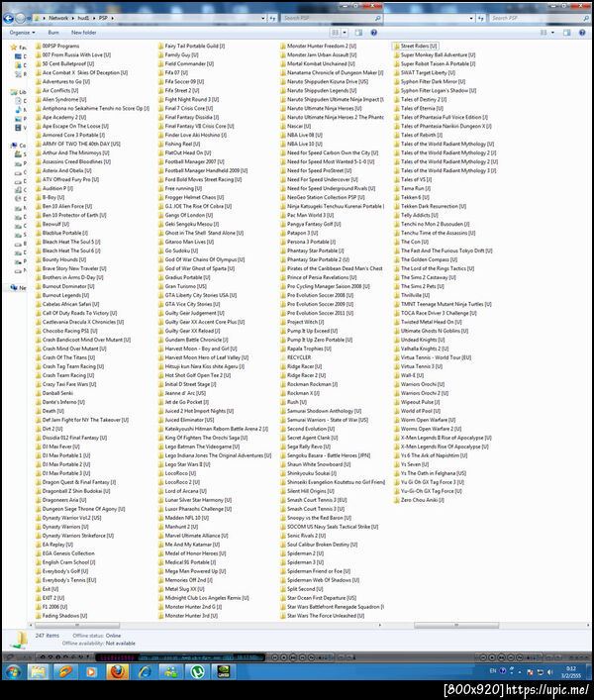The width and height of the screenshot is (594, 700).
Task: Click PSP in the address breadcrumb
Action: coord(103,18)
